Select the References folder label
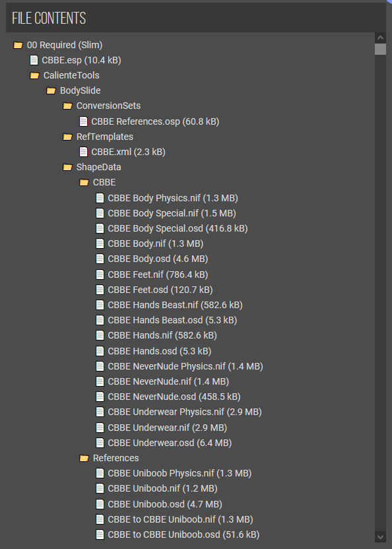 (x=116, y=458)
